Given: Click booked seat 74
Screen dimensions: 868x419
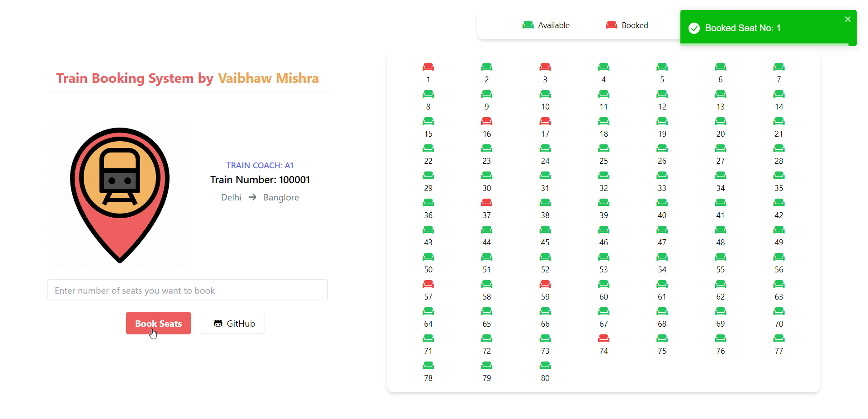Looking at the screenshot, I should tap(604, 338).
